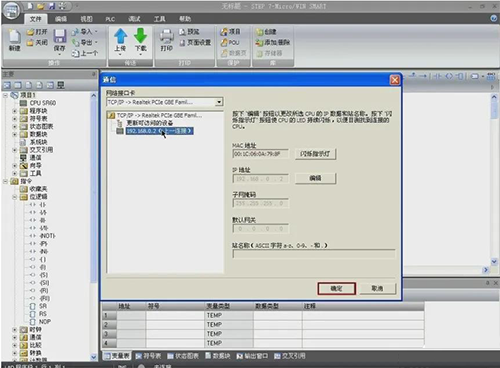Click the open folder icon in the quick access toolbar
This screenshot has height=368, width=500.
(x=41, y=6)
